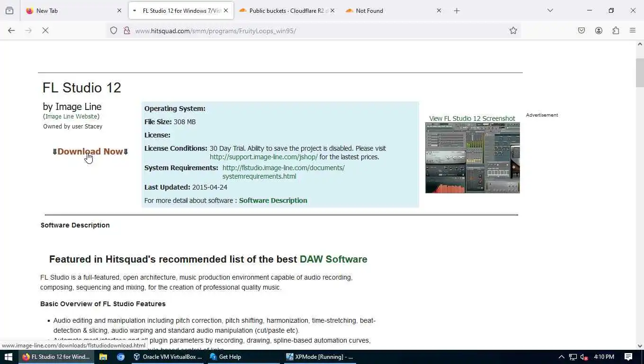Bookmark this page with the star icon
Viewport: 644px width, 364px height.
click(513, 30)
